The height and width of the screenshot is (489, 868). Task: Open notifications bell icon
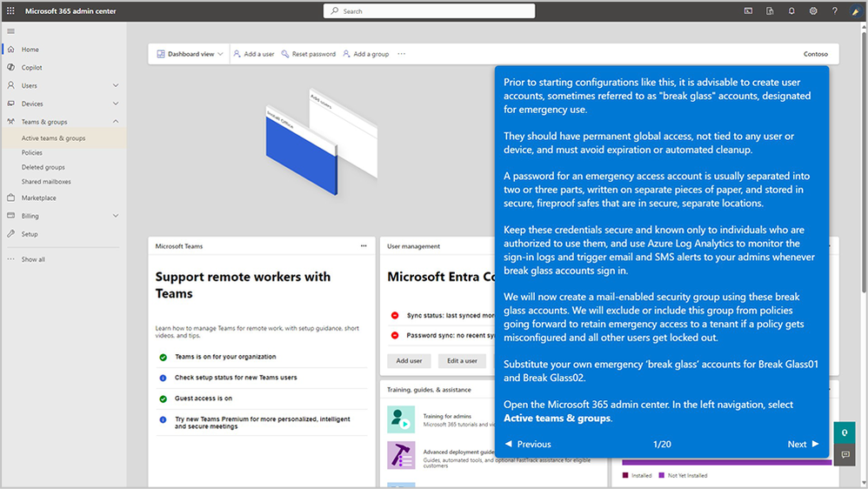coord(791,10)
